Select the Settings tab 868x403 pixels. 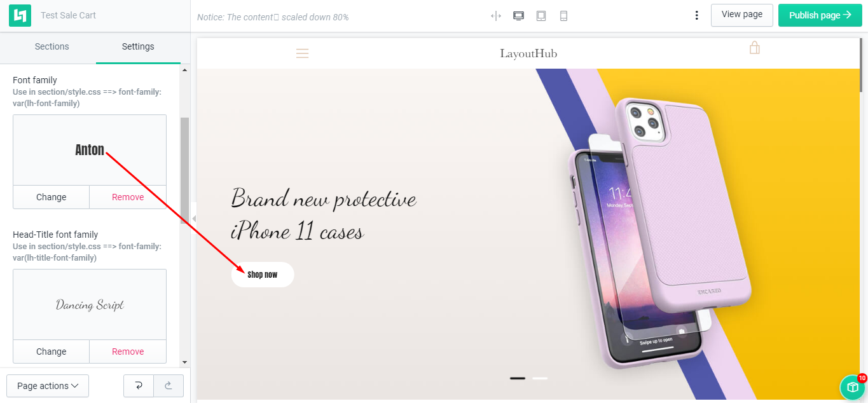click(138, 47)
